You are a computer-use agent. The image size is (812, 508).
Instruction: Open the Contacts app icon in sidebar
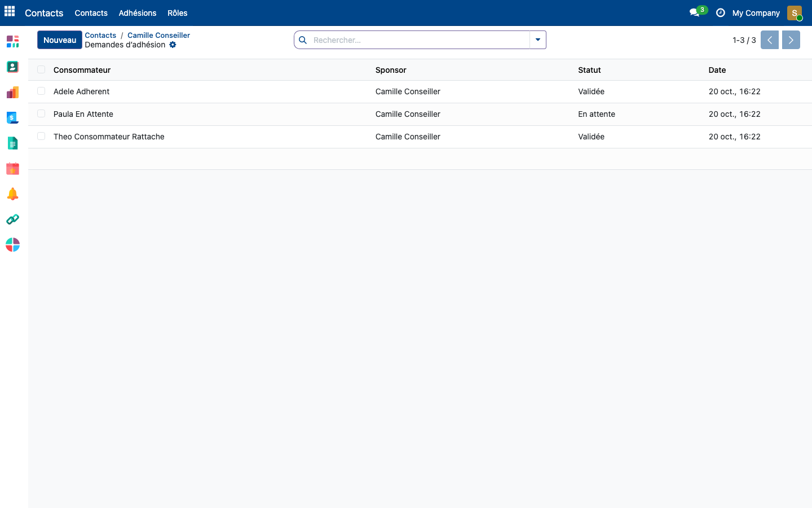pyautogui.click(x=12, y=67)
